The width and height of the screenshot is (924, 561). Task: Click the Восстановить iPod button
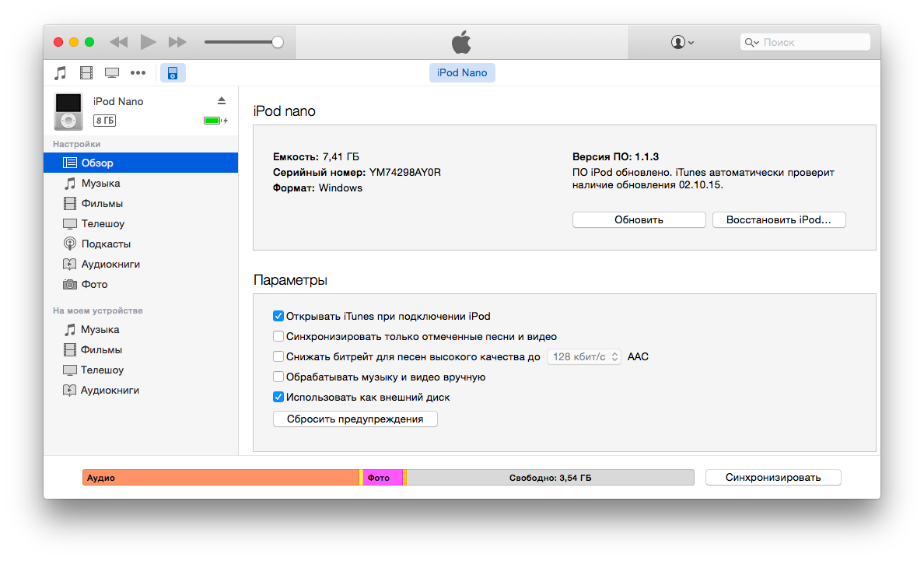[x=779, y=219]
